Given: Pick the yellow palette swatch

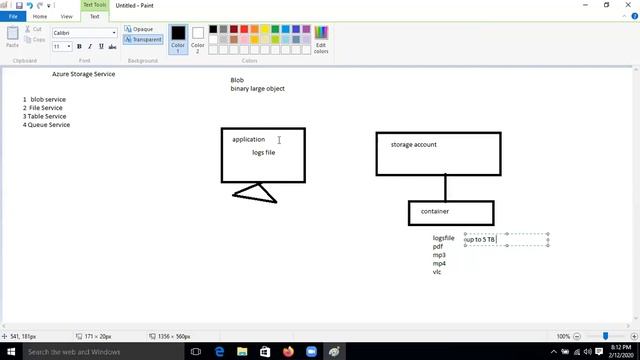Looking at the screenshot, I should (x=265, y=29).
